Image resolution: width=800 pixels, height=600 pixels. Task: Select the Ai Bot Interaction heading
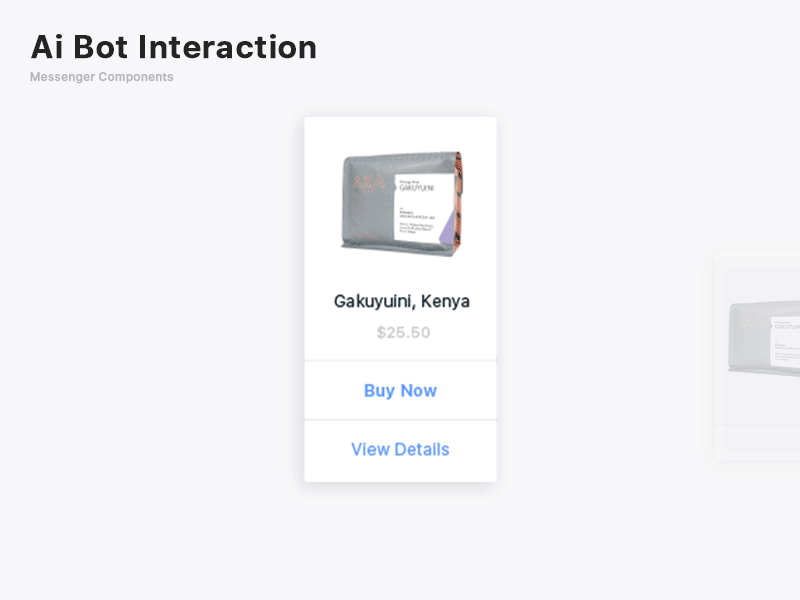[x=174, y=47]
